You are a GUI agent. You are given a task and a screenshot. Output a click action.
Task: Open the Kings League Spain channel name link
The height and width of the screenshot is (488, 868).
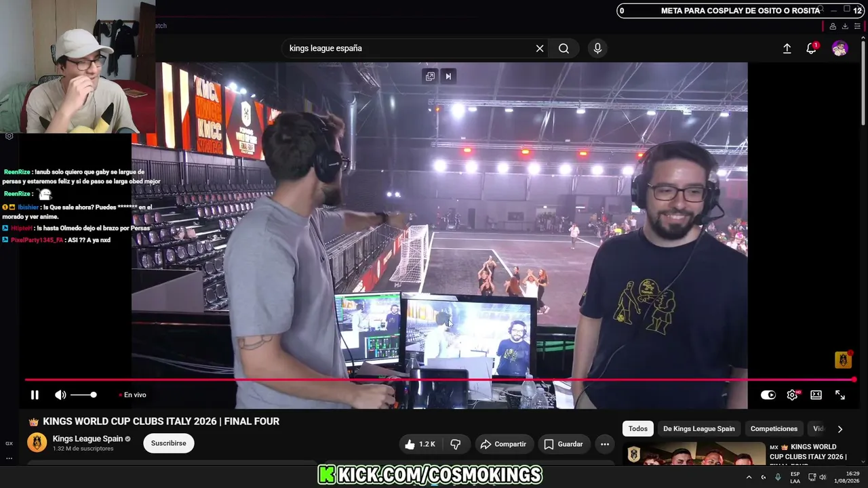87,439
